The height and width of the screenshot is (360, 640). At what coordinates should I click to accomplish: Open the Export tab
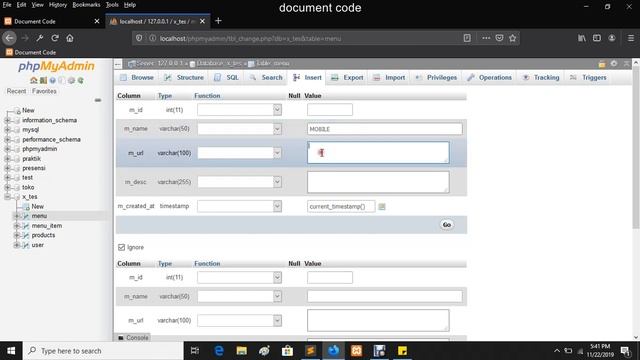pos(347,78)
